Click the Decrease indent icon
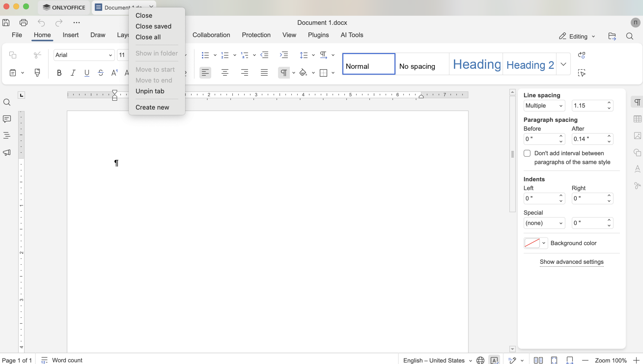 click(264, 55)
